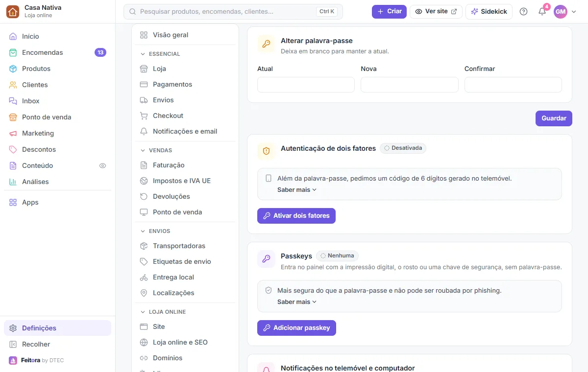
Task: Click the Criar button
Action: tap(389, 11)
